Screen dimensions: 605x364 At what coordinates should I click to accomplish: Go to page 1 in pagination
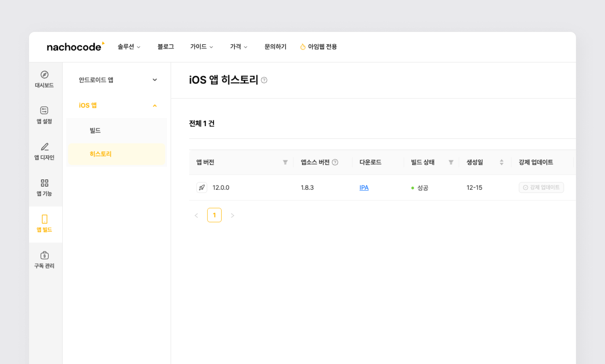pos(214,215)
